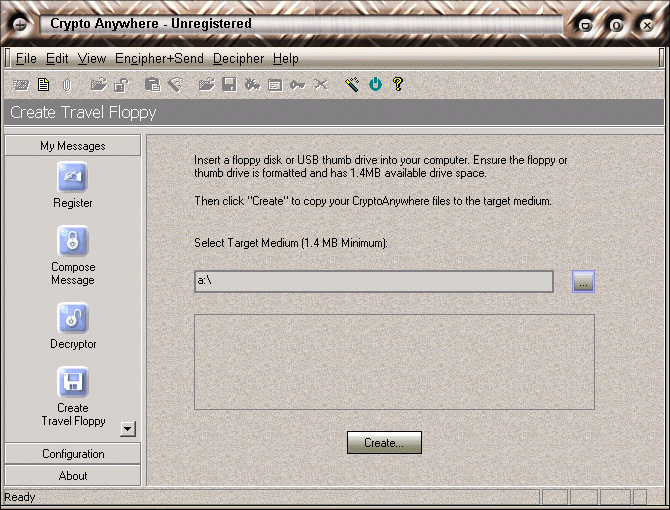The height and width of the screenshot is (510, 670).
Task: Click the sidebar scroll-down arrow
Action: [x=128, y=428]
